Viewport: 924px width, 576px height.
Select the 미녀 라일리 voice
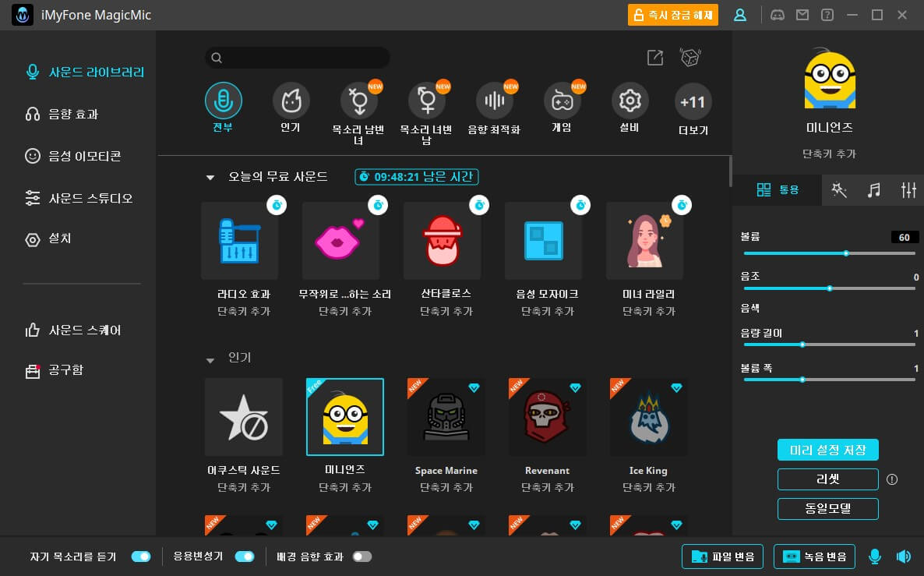click(x=645, y=241)
